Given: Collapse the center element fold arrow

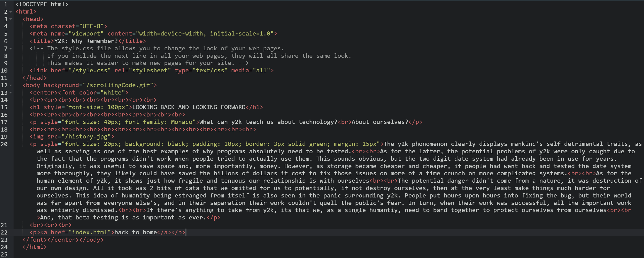Looking at the screenshot, I should click(x=10, y=93).
